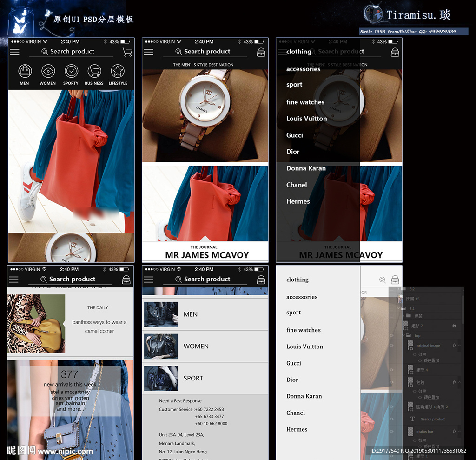Choose Chanel in the light menu
The width and height of the screenshot is (476, 460).
(x=295, y=413)
